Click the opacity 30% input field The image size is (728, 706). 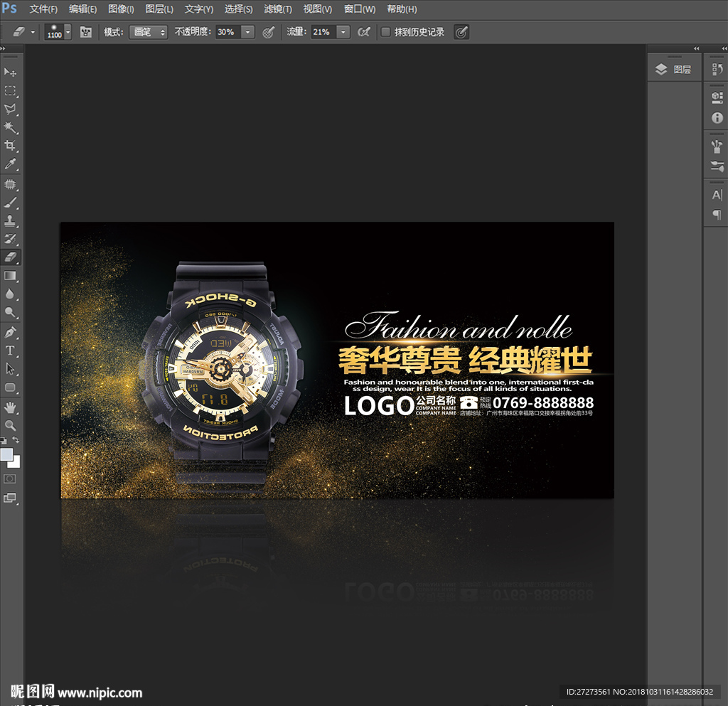(x=228, y=32)
